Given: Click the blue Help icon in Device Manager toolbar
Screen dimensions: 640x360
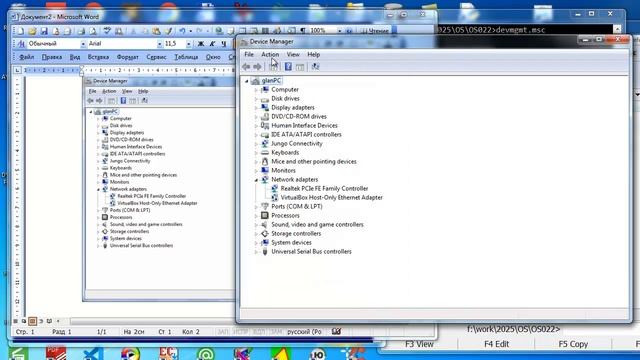Looking at the screenshot, I should point(288,67).
